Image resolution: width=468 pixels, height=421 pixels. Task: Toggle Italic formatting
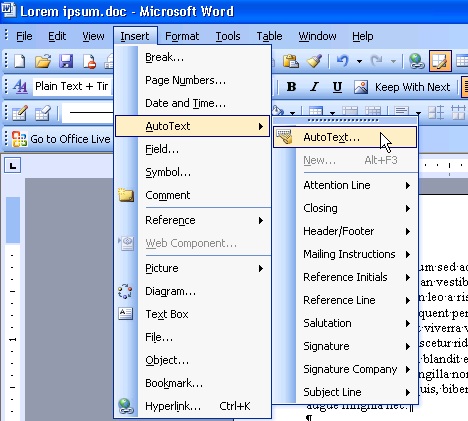[x=314, y=87]
